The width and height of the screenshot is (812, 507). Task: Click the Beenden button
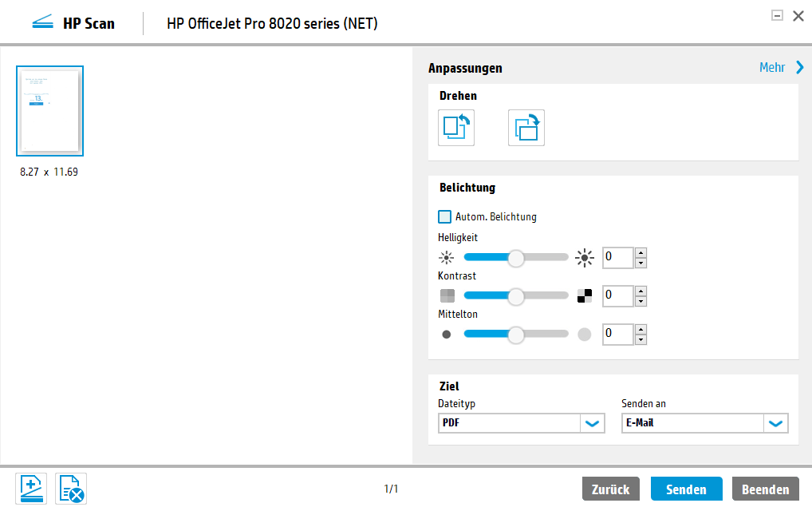click(x=766, y=489)
